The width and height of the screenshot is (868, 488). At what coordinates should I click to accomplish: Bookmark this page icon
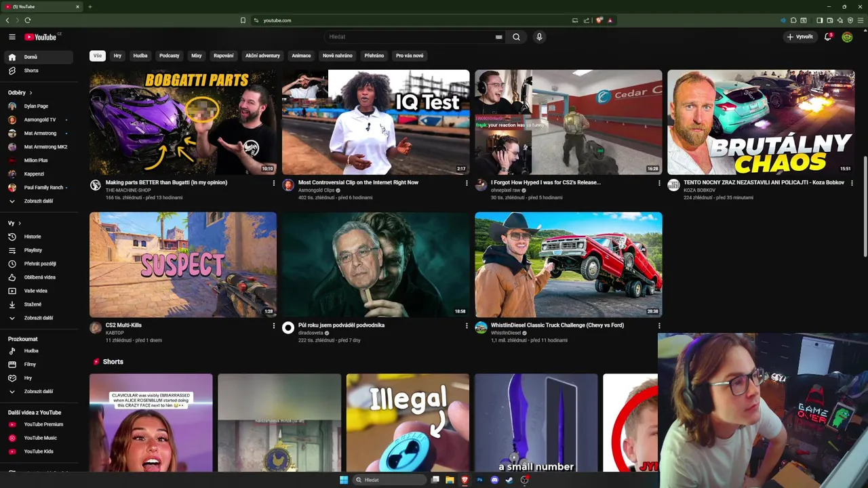pyautogui.click(x=243, y=20)
